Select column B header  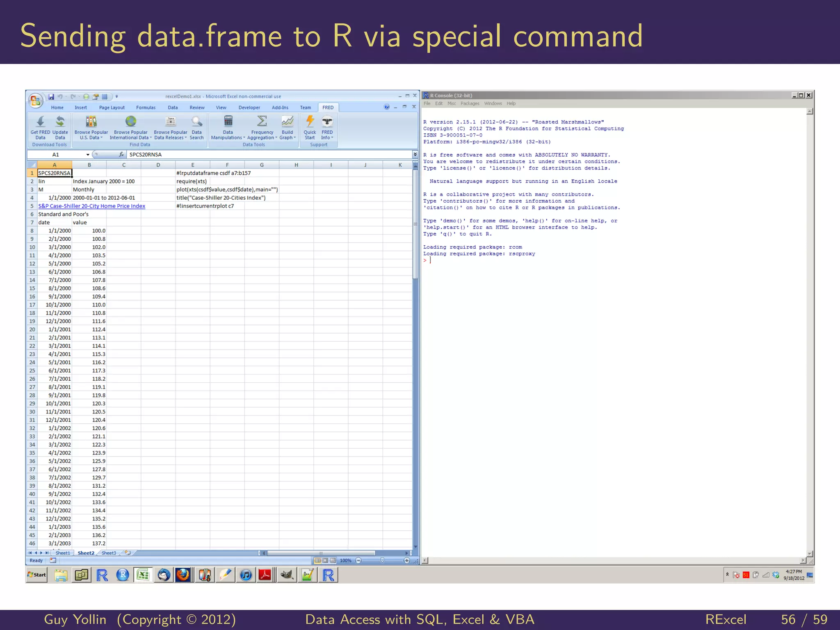click(89, 165)
